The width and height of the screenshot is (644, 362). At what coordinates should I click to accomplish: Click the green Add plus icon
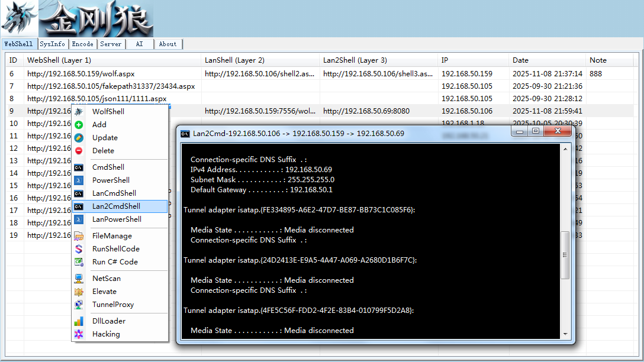point(79,124)
